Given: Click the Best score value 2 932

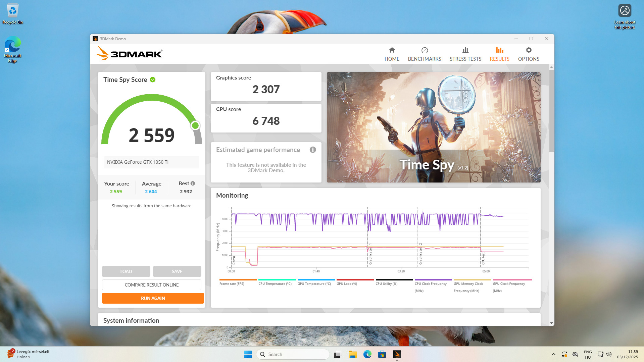Looking at the screenshot, I should [x=186, y=192].
